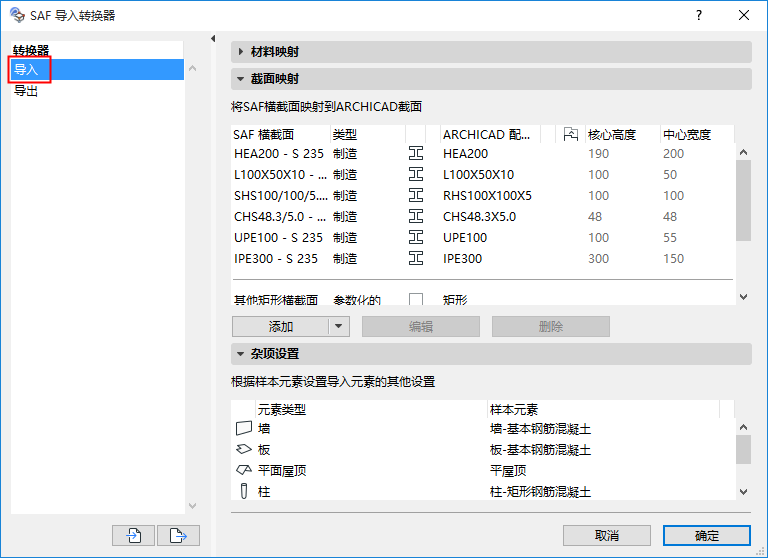Click the 添加 button

281,326
